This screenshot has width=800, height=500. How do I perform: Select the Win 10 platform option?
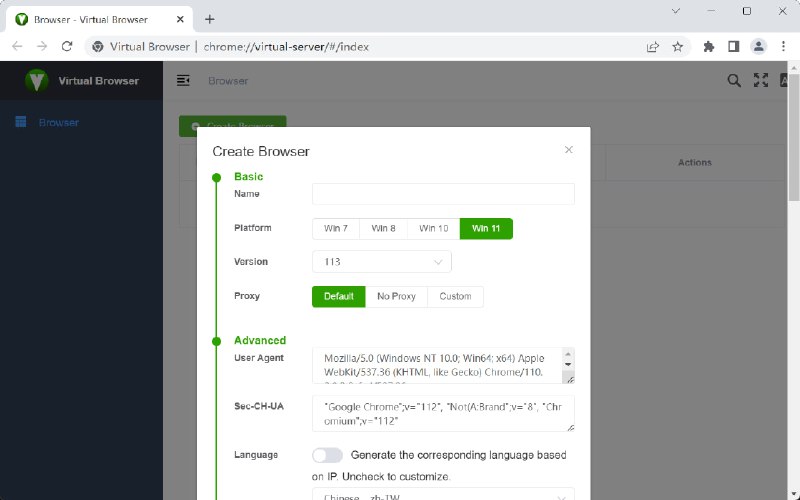(434, 229)
